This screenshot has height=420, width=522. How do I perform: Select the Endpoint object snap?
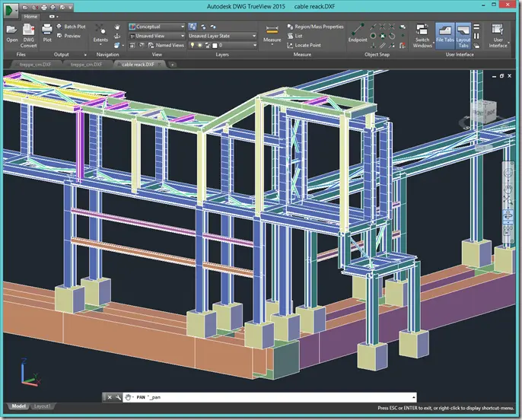[358, 33]
